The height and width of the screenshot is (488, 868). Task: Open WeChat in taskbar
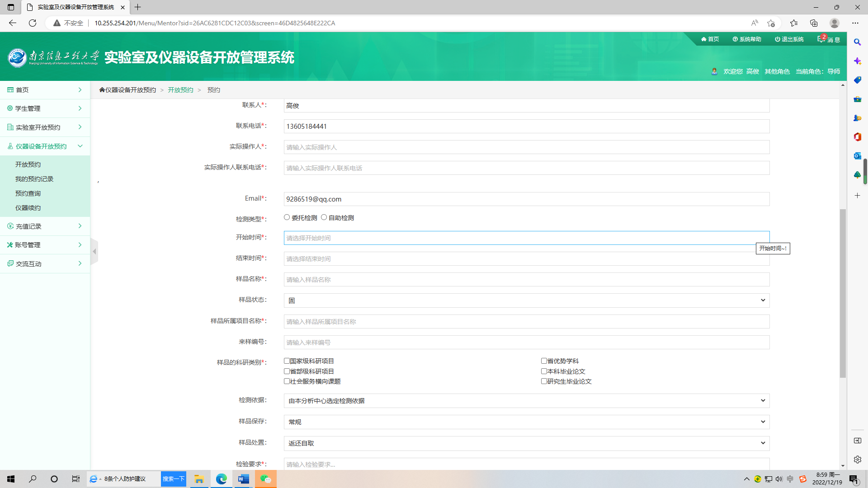click(x=265, y=479)
